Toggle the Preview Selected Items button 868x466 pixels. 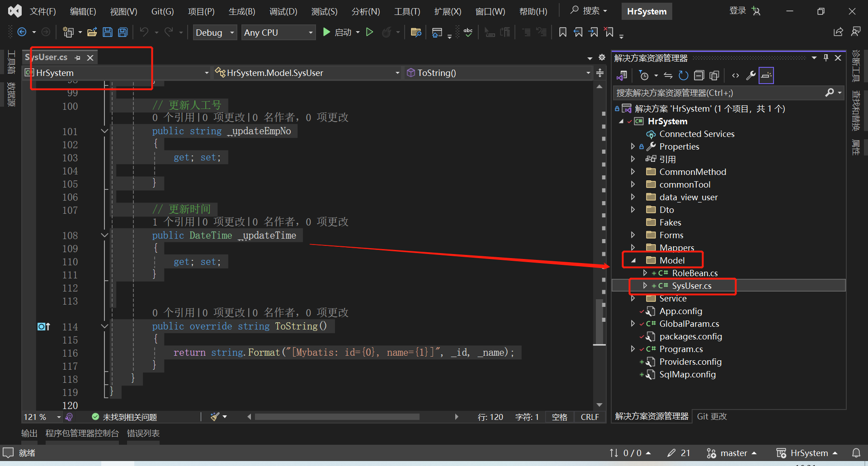coord(766,75)
